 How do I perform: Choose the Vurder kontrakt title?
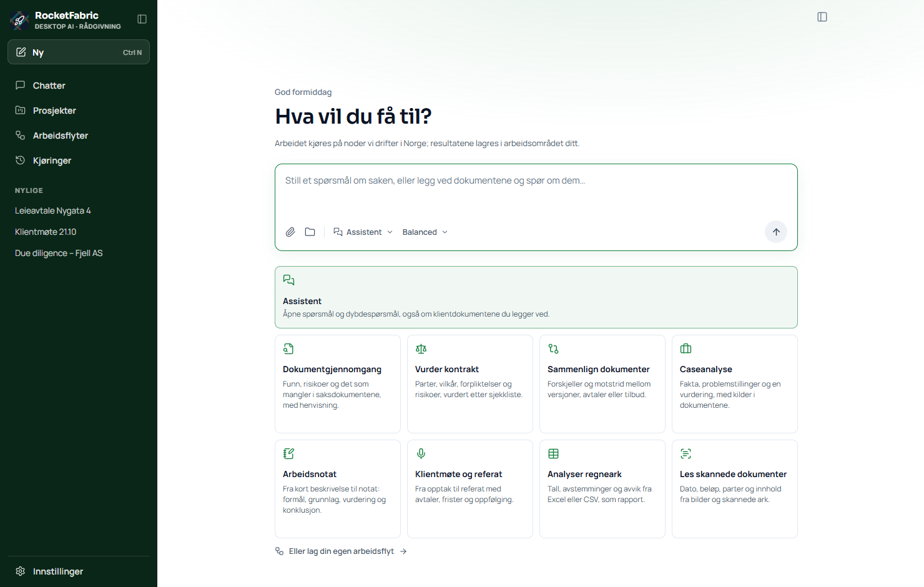(x=447, y=370)
